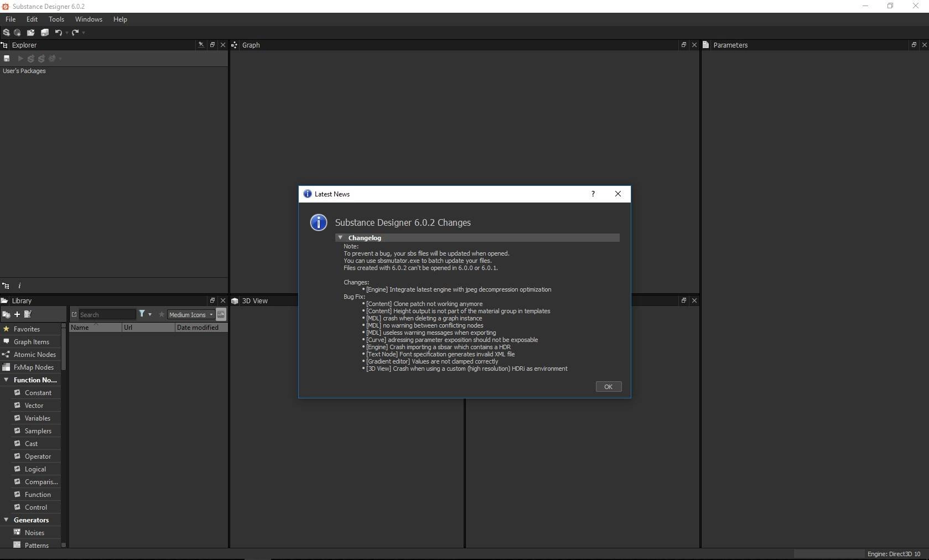The image size is (929, 560).
Task: Toggle the pin icon in Explorer panel header
Action: [x=201, y=45]
